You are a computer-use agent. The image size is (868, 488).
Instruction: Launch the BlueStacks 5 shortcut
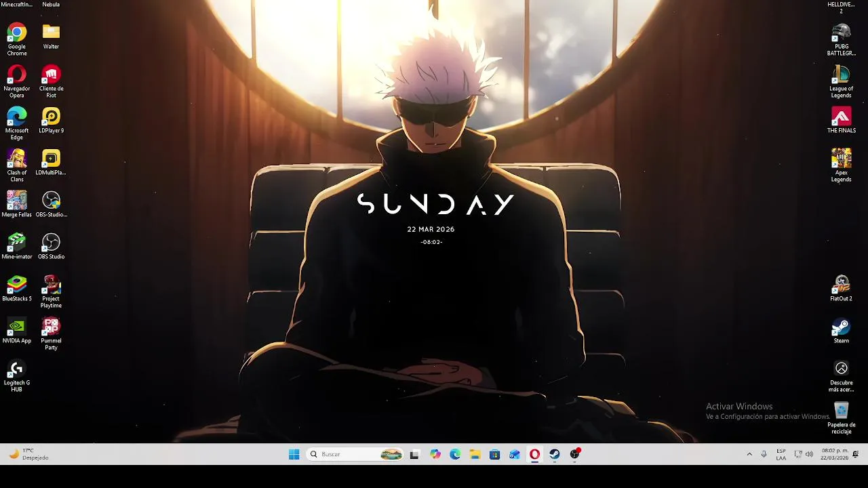(17, 287)
